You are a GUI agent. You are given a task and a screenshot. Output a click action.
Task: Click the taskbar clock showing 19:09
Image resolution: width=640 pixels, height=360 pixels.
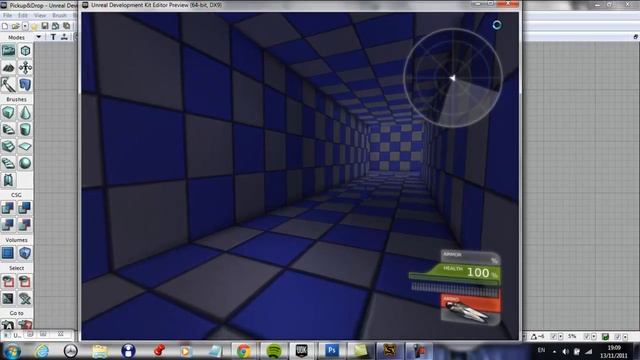point(614,351)
